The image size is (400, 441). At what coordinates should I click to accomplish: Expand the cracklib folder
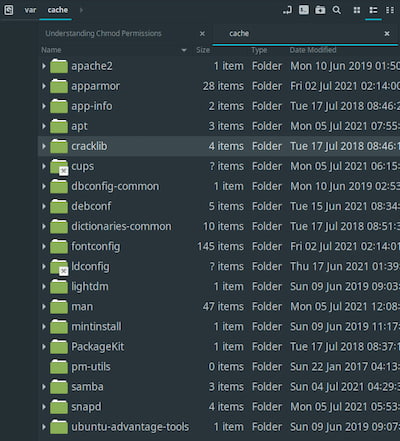[44, 146]
